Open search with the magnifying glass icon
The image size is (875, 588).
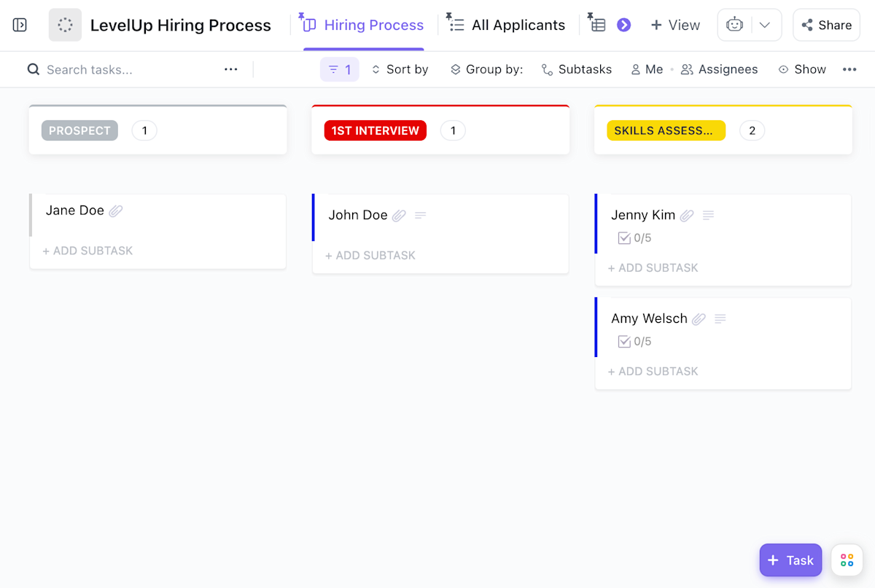pyautogui.click(x=34, y=69)
